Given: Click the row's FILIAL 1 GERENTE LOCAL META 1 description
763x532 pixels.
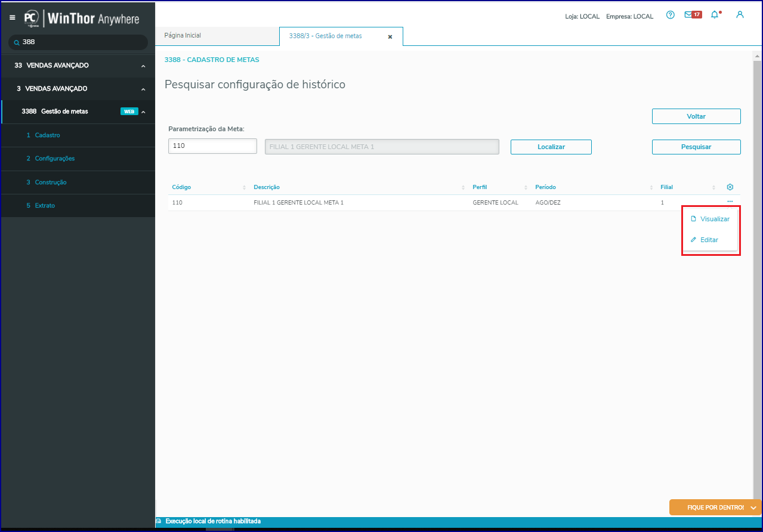Looking at the screenshot, I should 298,203.
